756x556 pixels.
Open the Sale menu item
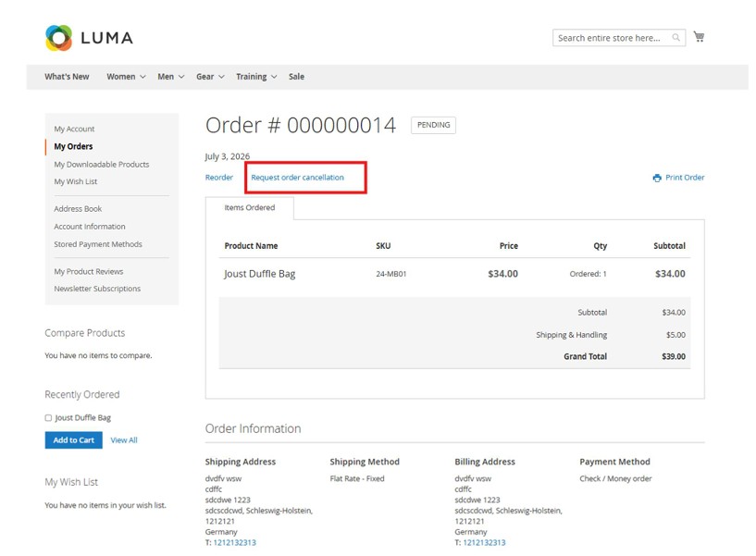tap(296, 77)
